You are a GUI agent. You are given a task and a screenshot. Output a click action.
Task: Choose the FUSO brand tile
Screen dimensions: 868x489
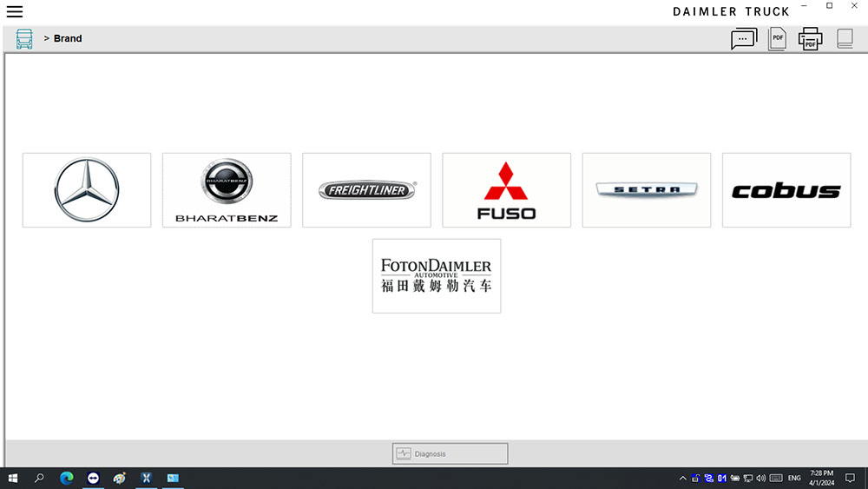click(507, 190)
